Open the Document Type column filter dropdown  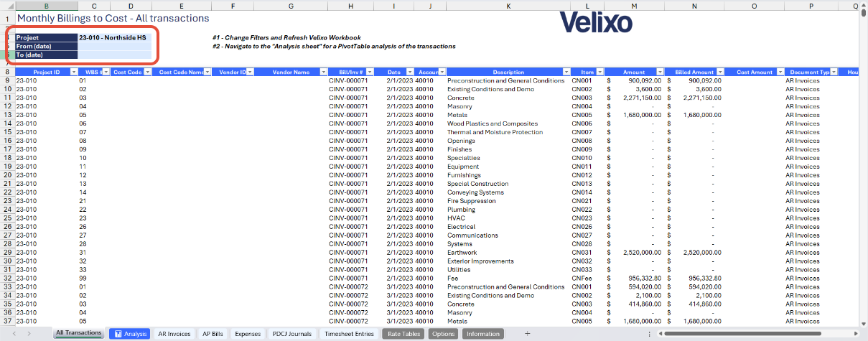click(x=835, y=73)
